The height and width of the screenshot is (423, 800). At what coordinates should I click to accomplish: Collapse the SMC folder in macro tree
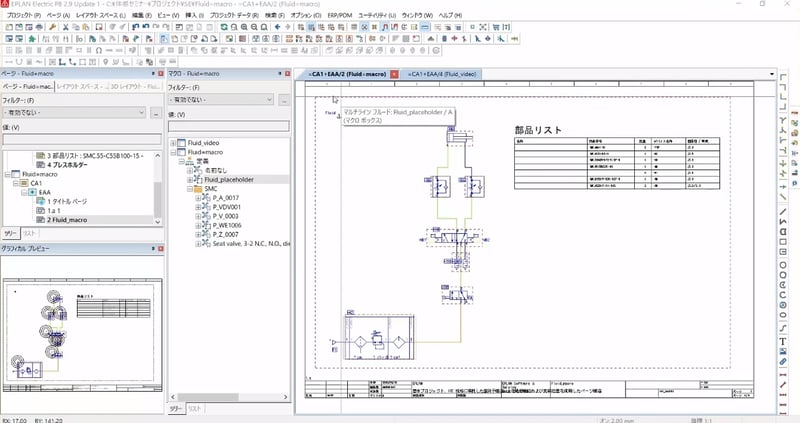(x=189, y=189)
